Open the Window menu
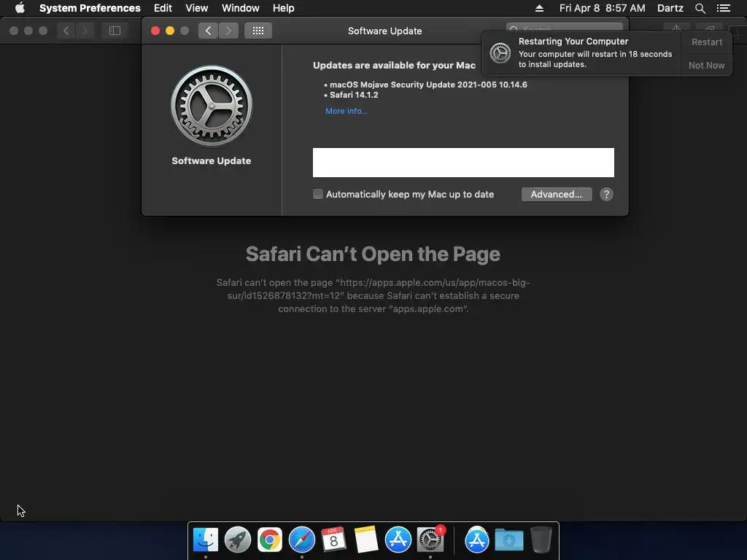Viewport: 747px width, 560px height. tap(241, 8)
